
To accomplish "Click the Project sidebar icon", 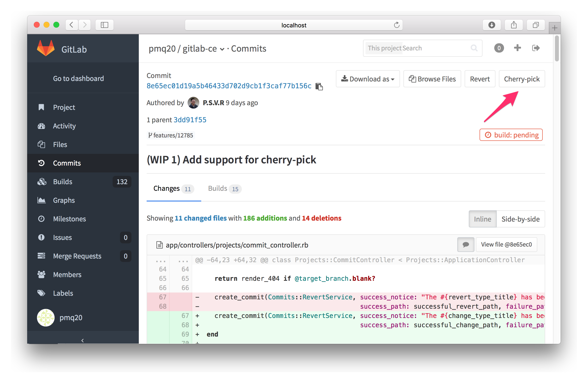I will tap(42, 108).
